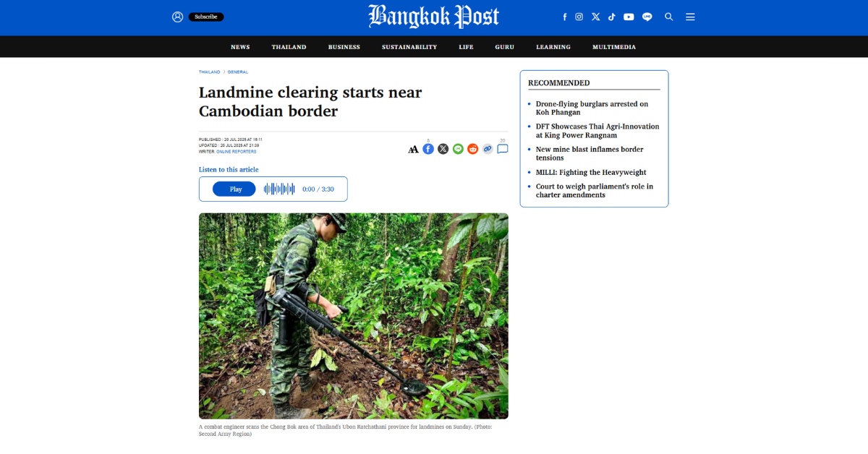Open the comments speech bubble icon

click(503, 149)
